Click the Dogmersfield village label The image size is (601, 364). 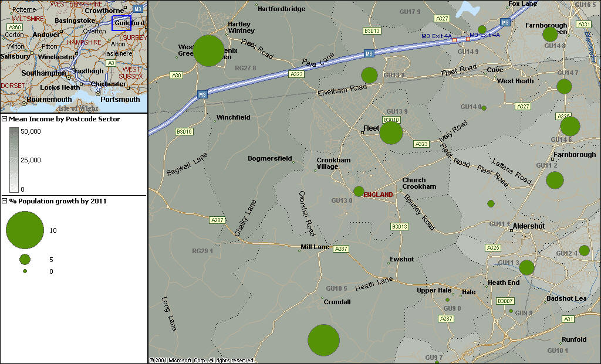click(270, 158)
